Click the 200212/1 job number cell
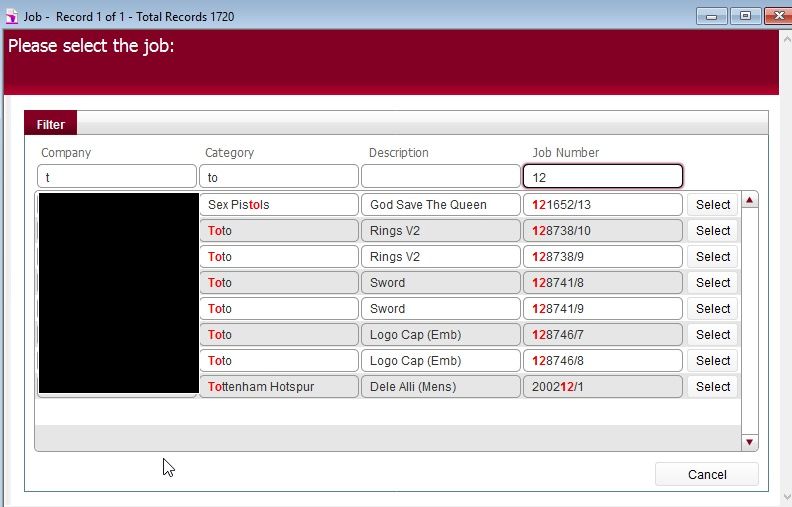This screenshot has height=507, width=792. 602,387
